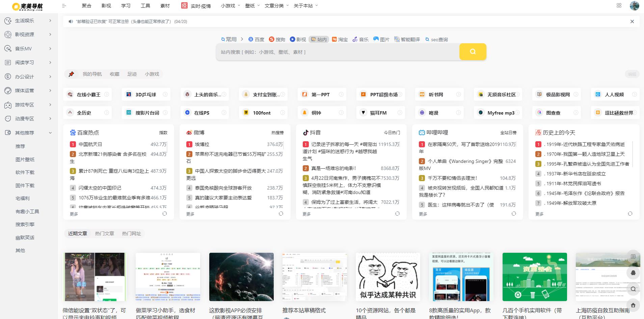Select 音乐 search option
644x319 pixels.
point(360,39)
